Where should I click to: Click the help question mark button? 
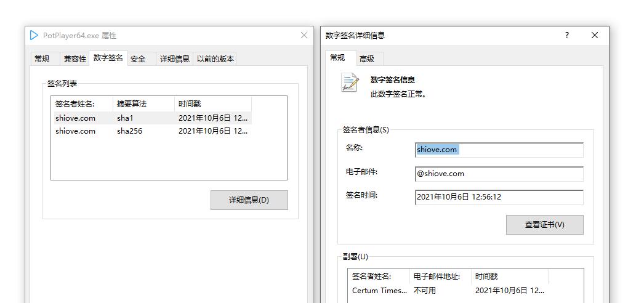pos(567,35)
